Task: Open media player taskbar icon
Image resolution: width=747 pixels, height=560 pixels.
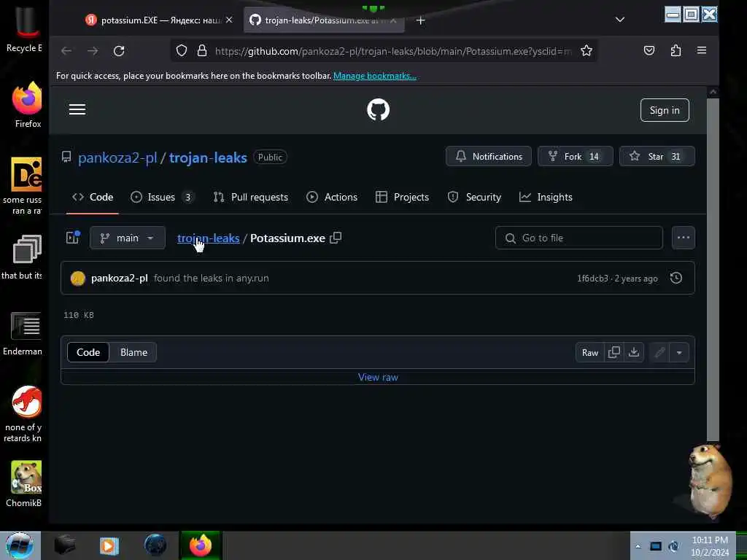Action: pos(109,545)
